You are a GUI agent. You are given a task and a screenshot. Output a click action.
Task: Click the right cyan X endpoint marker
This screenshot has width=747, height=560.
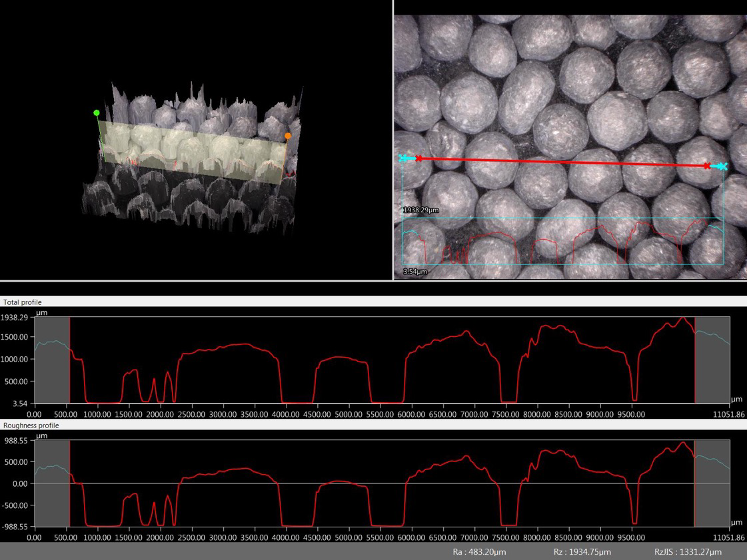pyautogui.click(x=723, y=166)
